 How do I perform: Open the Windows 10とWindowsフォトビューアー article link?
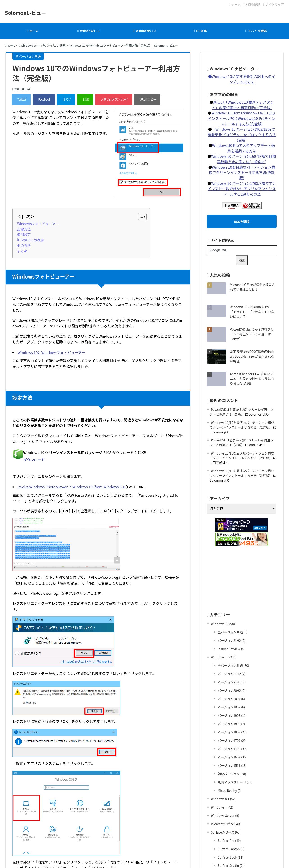51,352
